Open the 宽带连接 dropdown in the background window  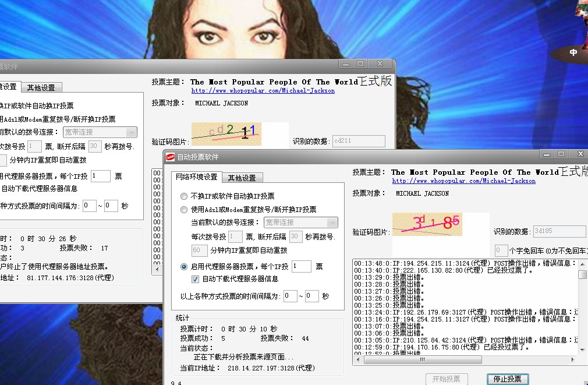[x=132, y=132]
